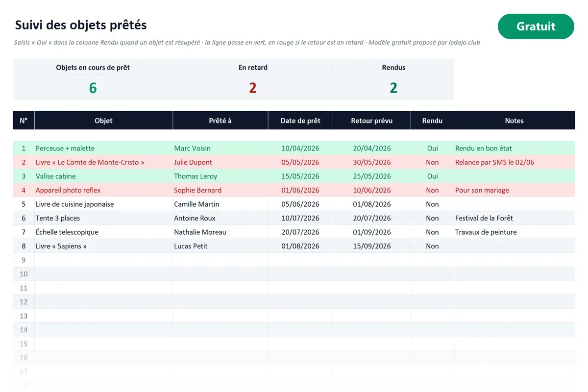Select the 01/08/2026 return date of Camille Martin

(371, 204)
